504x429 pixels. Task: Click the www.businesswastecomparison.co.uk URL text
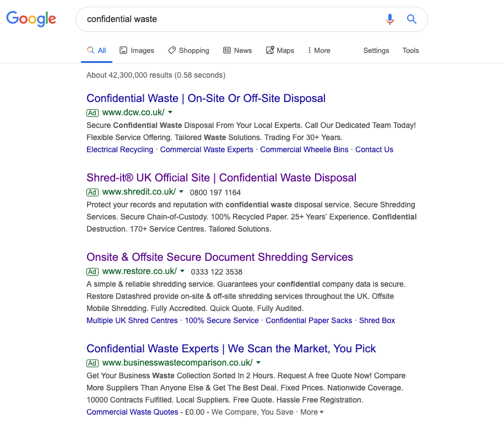(x=177, y=363)
